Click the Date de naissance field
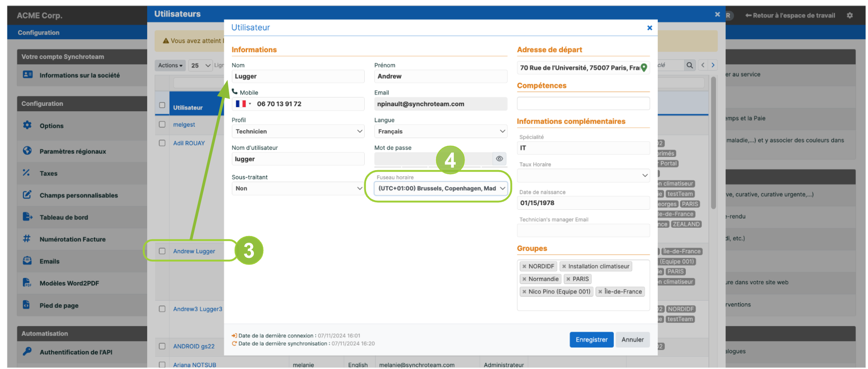This screenshot has height=369, width=868. tap(583, 203)
